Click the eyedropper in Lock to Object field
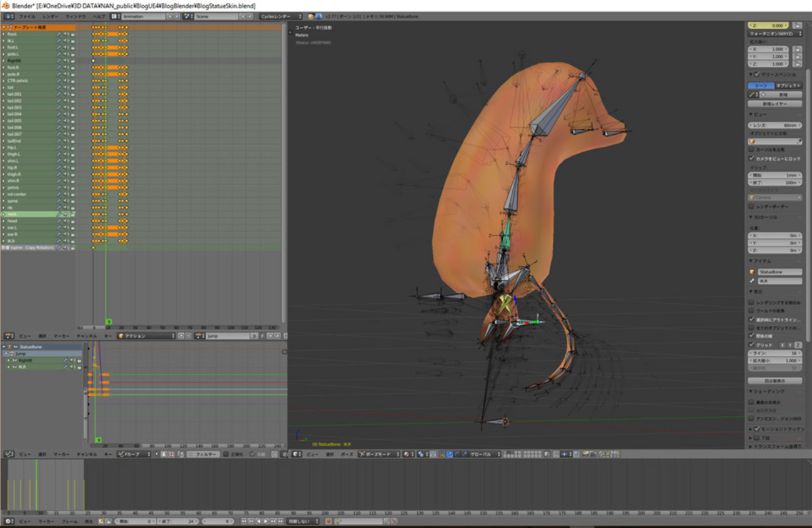Image resolution: width=812 pixels, height=528 pixels. (x=799, y=142)
